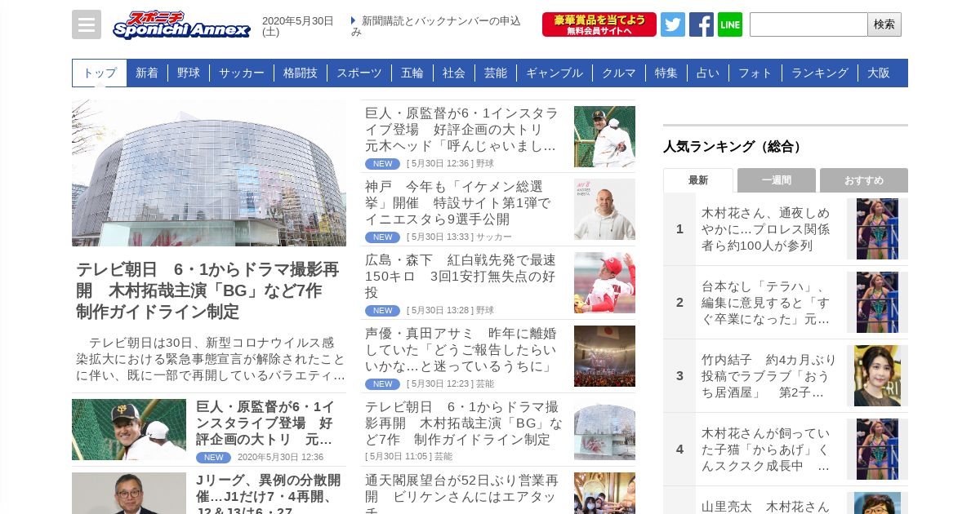The image size is (980, 514).
Task: Click NEW badge on 真田アサミ story
Action: tap(382, 384)
